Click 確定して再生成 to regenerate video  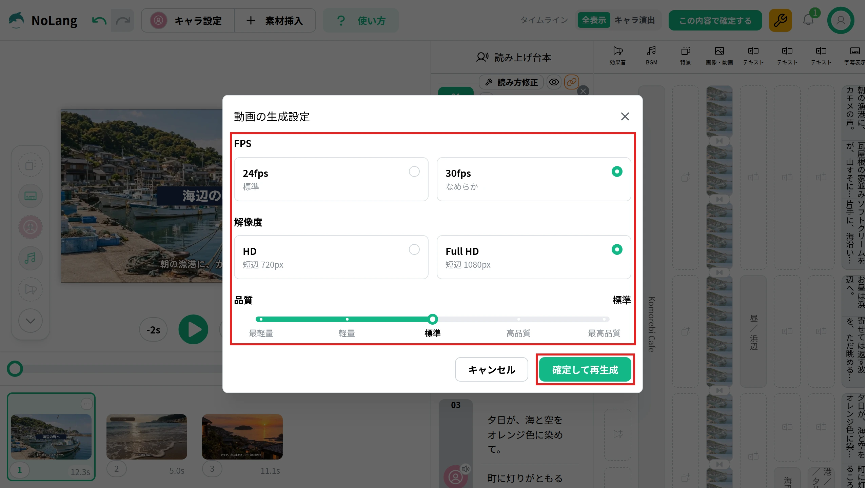pos(585,370)
